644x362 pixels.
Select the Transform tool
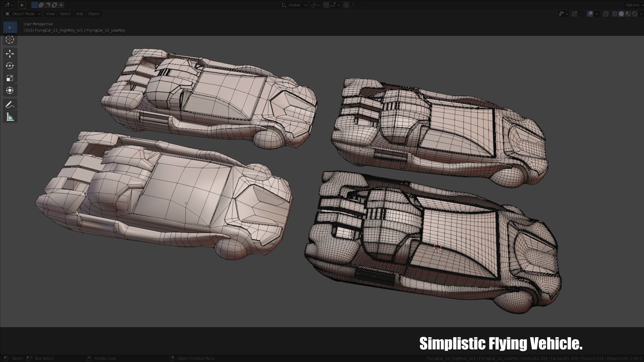(10, 90)
